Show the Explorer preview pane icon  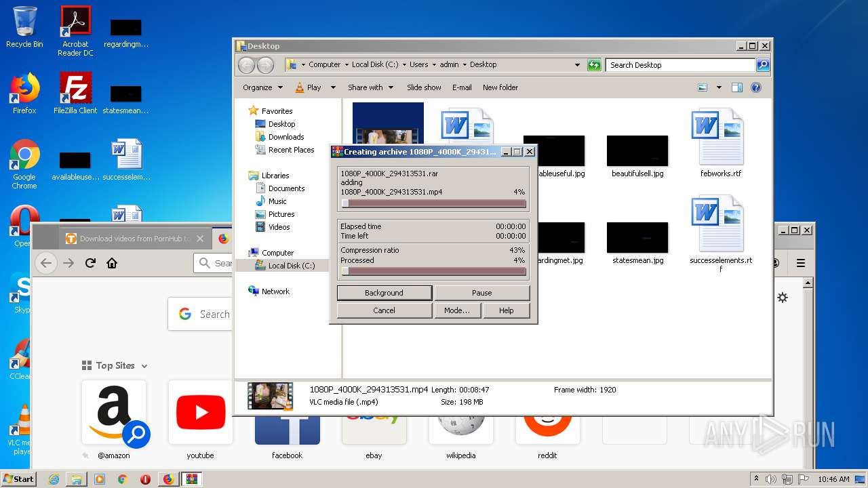[737, 87]
